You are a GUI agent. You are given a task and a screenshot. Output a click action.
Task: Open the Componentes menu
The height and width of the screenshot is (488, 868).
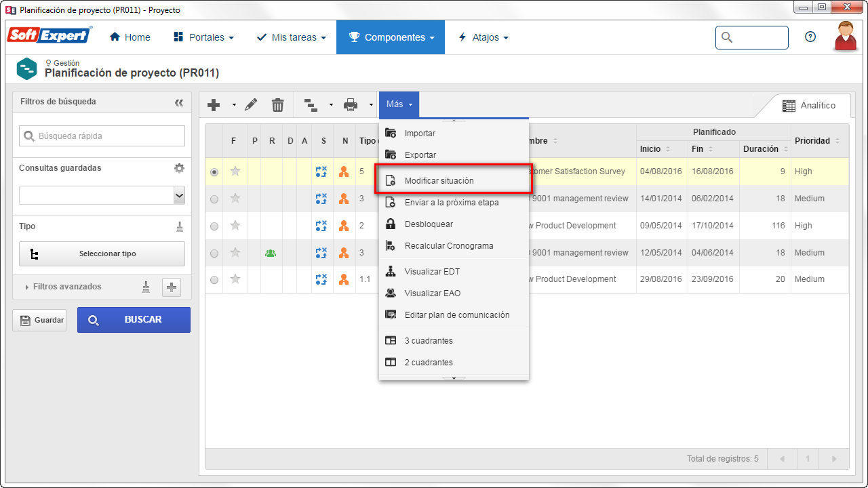391,37
